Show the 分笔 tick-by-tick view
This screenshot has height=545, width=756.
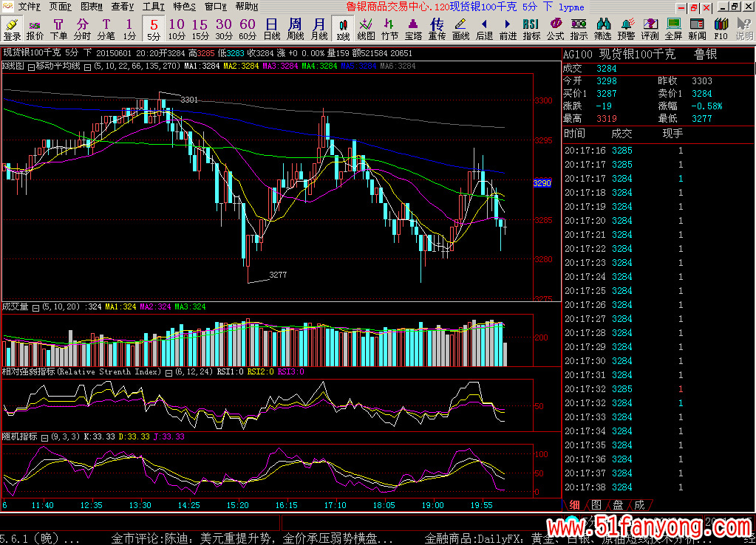click(106, 29)
